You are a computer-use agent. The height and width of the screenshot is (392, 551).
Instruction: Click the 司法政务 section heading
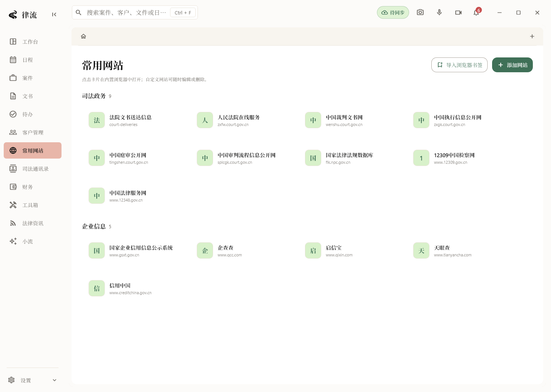click(94, 96)
